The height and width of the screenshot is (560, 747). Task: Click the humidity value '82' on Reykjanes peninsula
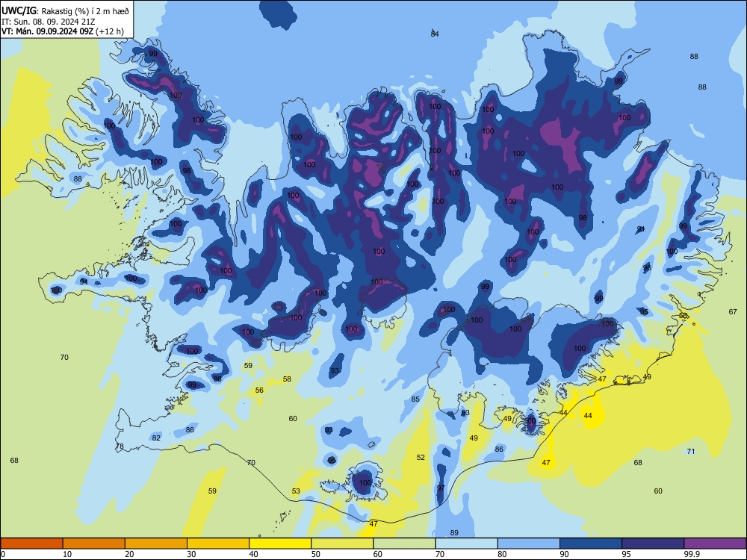(156, 438)
